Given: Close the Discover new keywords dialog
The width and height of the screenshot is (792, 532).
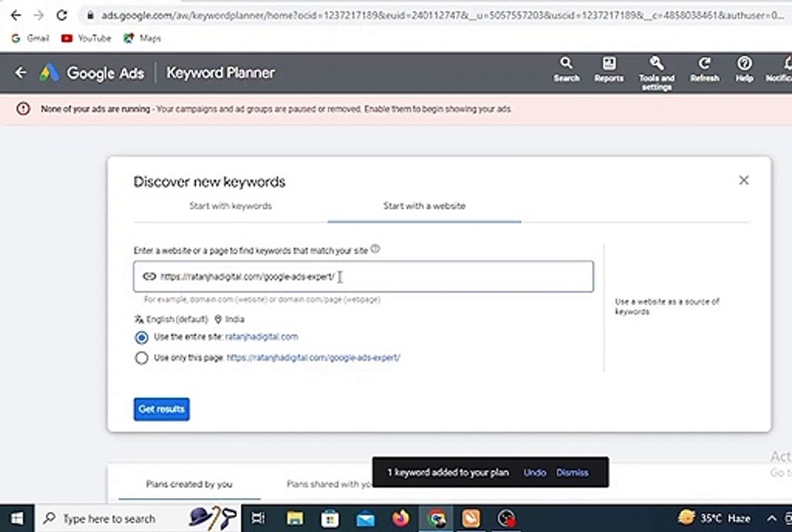Looking at the screenshot, I should 743,180.
